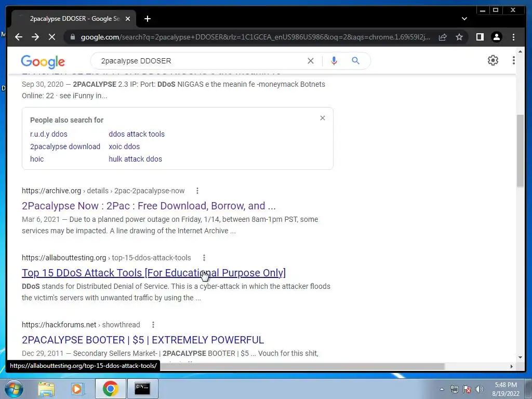
Task: Close the 2pacalypse DDOSER tab
Action: (x=128, y=19)
